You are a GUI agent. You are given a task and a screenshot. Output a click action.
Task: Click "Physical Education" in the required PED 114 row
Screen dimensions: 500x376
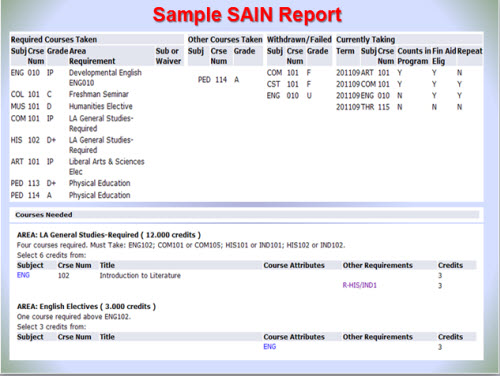100,195
